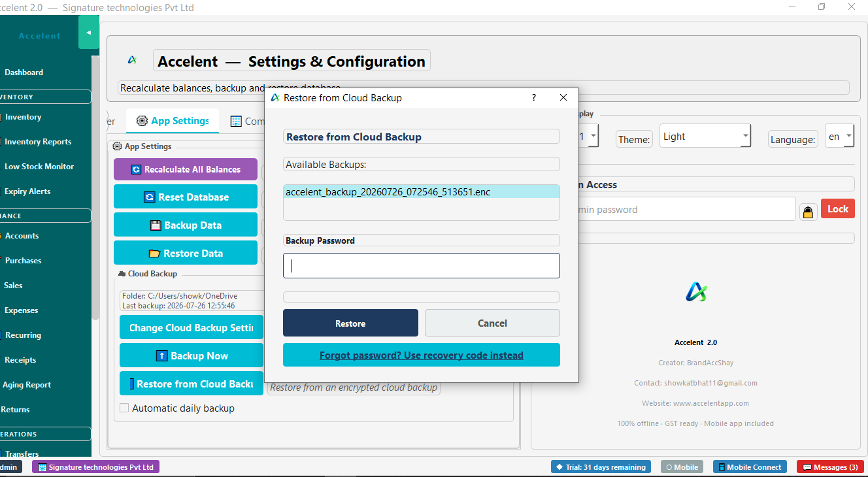Click the Backup Now button
The height and width of the screenshot is (477, 868).
point(192,355)
